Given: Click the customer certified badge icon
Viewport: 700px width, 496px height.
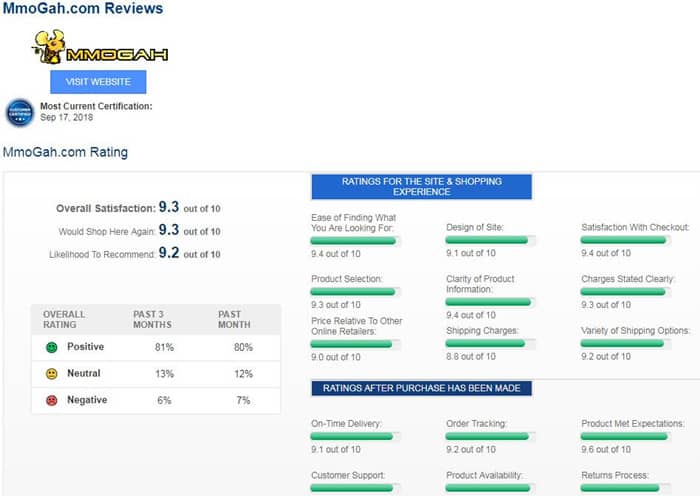Looking at the screenshot, I should pos(20,113).
